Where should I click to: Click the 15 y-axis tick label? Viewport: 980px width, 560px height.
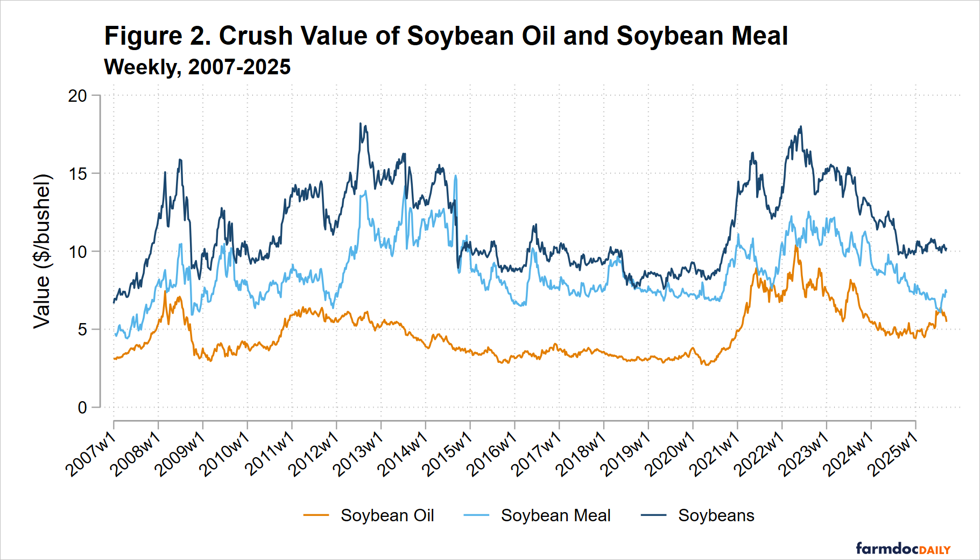tap(77, 174)
